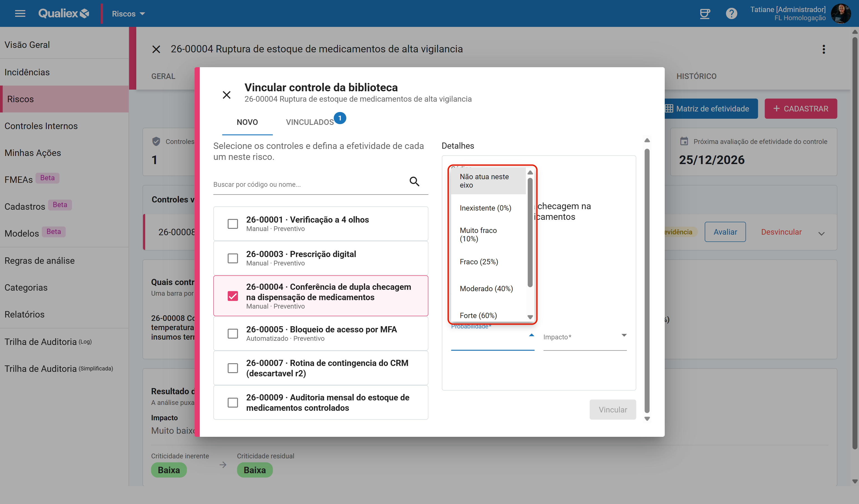Select 'Inexistente (0%)' option

pos(488,208)
